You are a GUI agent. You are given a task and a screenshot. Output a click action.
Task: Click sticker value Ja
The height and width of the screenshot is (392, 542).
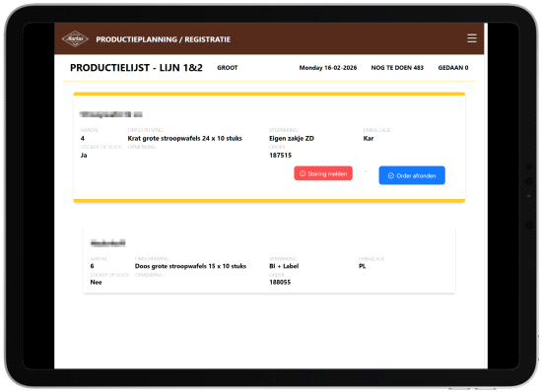pyautogui.click(x=84, y=156)
